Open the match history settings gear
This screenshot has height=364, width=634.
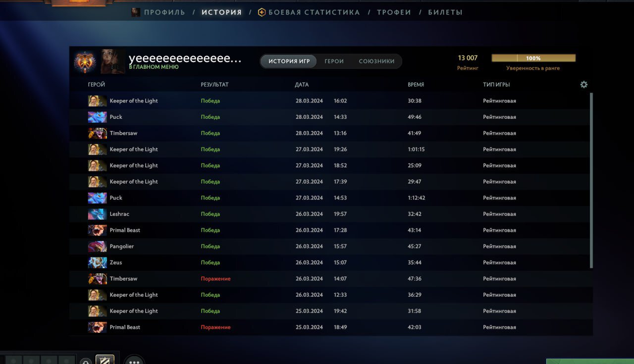coord(584,85)
